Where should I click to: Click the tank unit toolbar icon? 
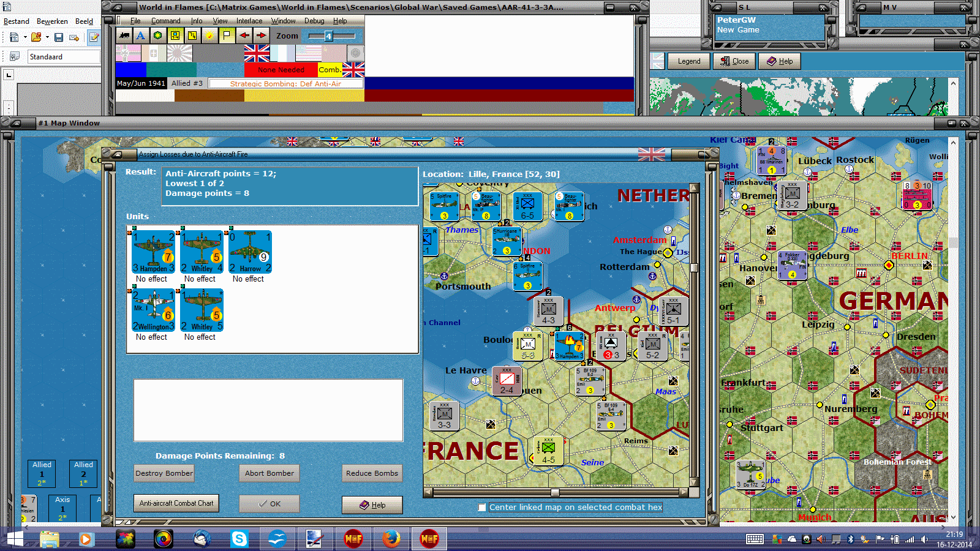[x=124, y=36]
